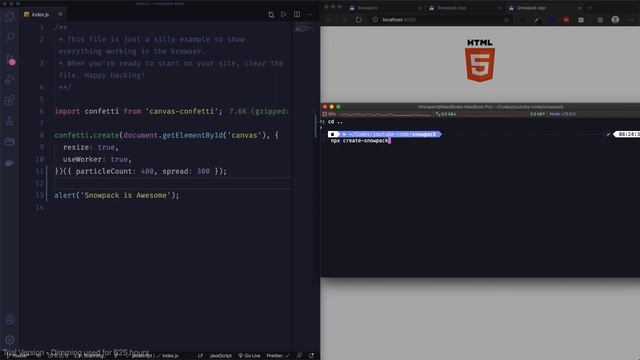This screenshot has width=640, height=360.
Task: Click 'resize: true' on line 9
Action: (91, 147)
